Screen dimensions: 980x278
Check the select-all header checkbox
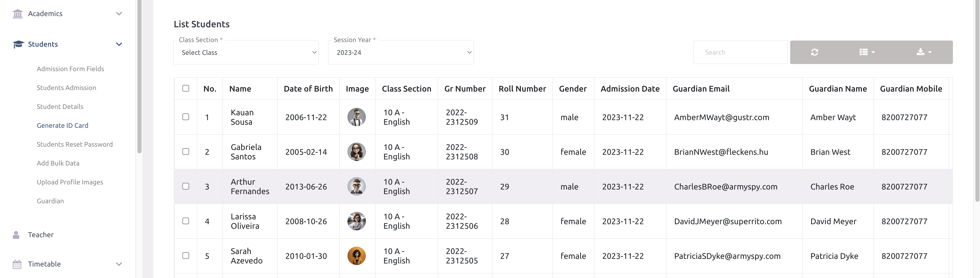pyautogui.click(x=186, y=88)
